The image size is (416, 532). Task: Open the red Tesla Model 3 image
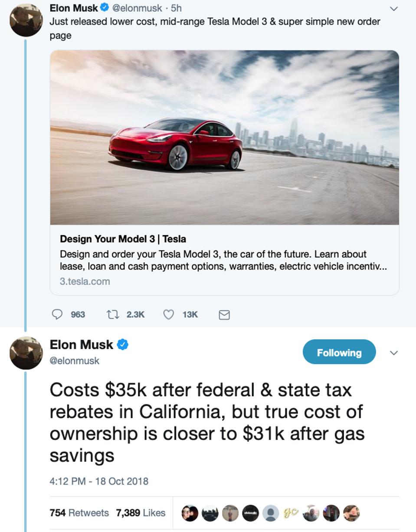[224, 137]
